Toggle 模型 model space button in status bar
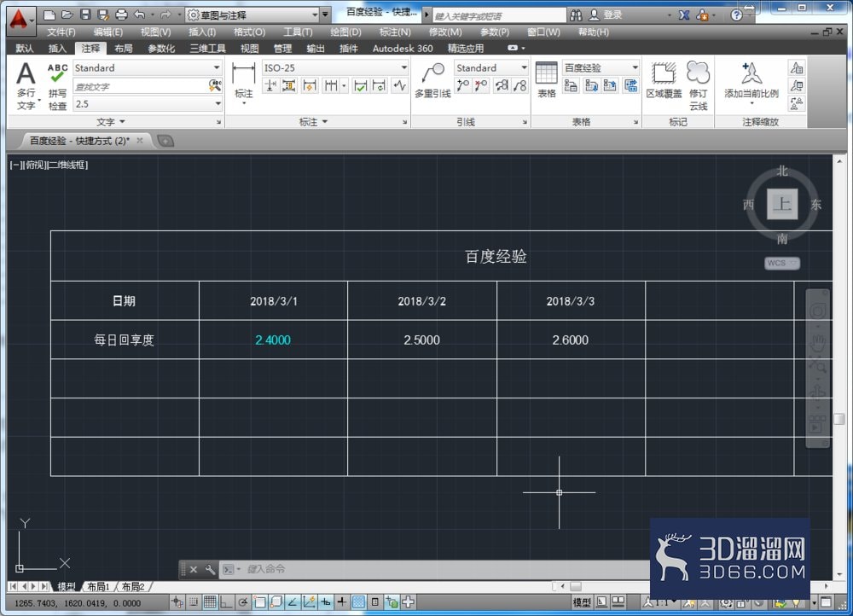The image size is (853, 616). [x=582, y=601]
